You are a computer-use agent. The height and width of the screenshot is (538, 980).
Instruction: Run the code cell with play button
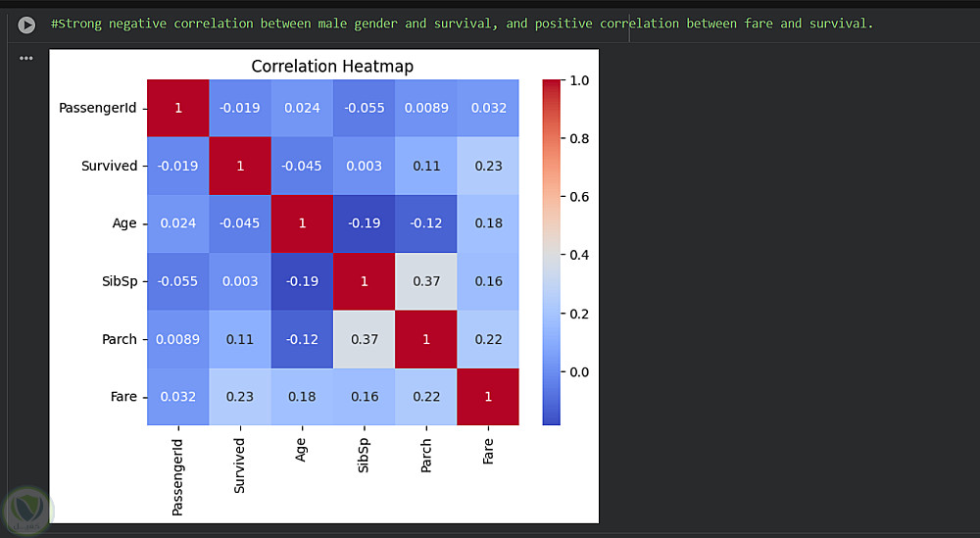[26, 25]
